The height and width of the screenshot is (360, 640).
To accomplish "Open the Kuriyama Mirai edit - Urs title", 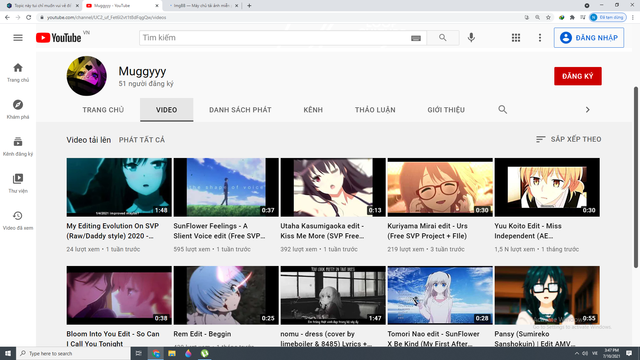I will coord(427,231).
